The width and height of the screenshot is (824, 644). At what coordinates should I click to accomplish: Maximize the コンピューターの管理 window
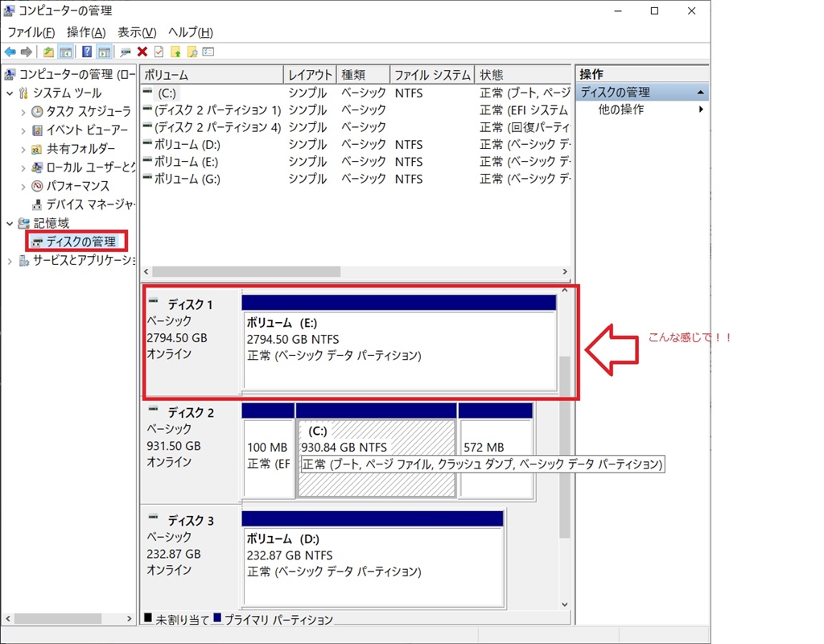click(654, 10)
